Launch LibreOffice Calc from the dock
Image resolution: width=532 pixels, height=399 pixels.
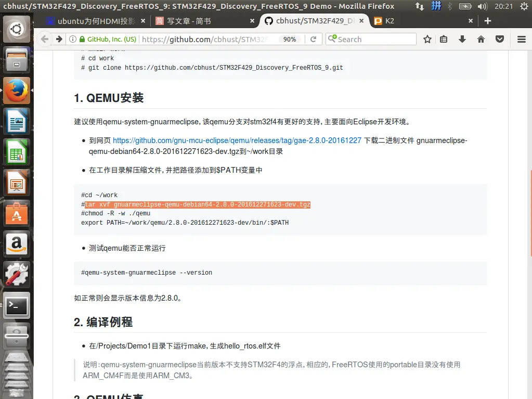17,152
